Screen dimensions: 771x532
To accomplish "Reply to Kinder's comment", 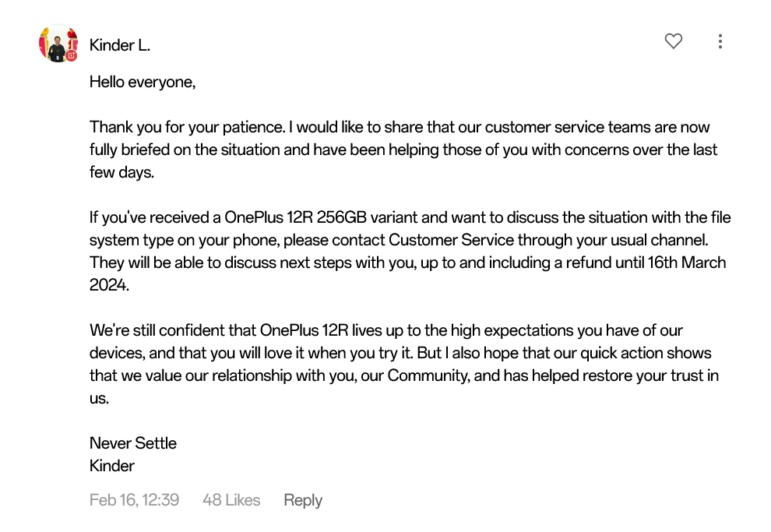I will [303, 500].
